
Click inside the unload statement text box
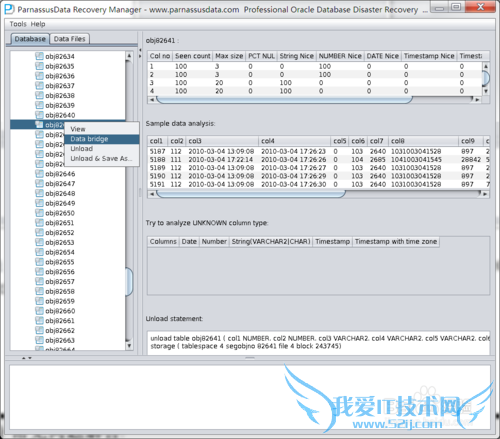[318, 342]
